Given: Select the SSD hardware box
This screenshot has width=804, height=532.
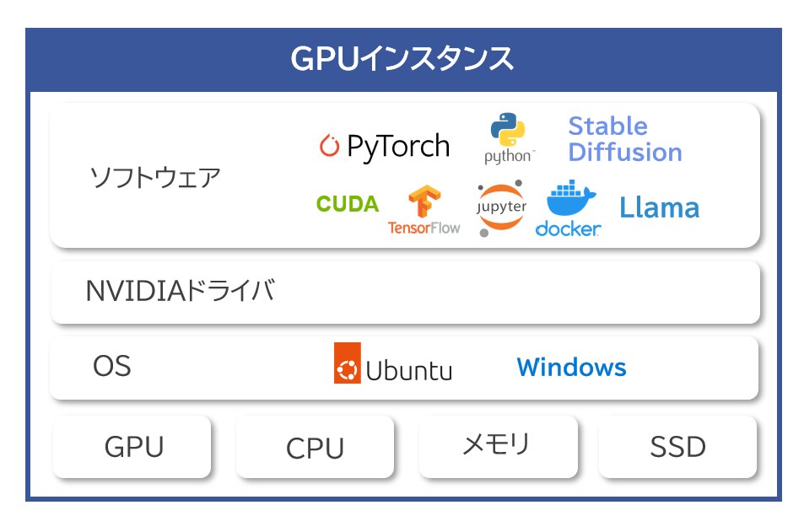Looking at the screenshot, I should pyautogui.click(x=677, y=446).
